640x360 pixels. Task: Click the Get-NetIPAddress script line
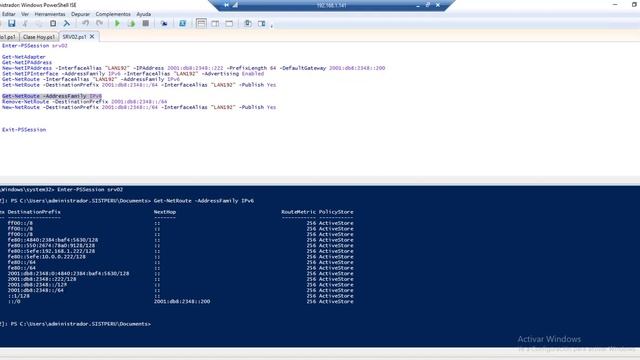(27, 62)
